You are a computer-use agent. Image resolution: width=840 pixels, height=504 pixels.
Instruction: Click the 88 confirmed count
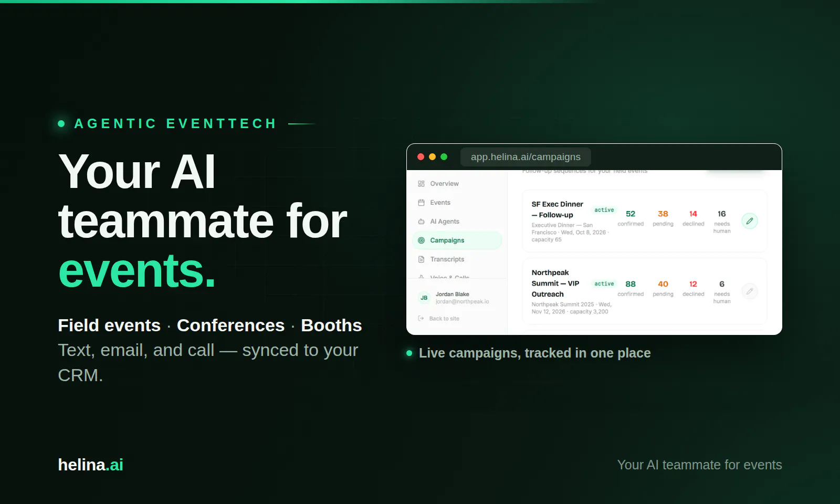click(631, 289)
